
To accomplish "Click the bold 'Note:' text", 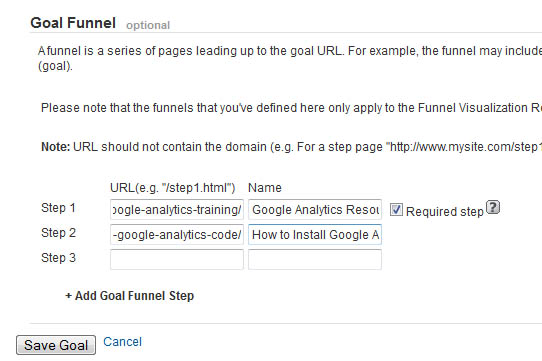I will tap(56, 147).
